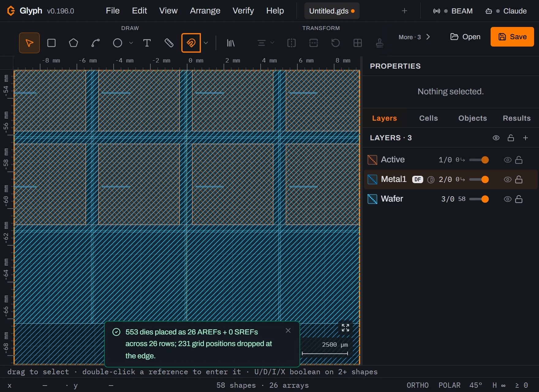Click the flip horizontal transform icon
This screenshot has width=539, height=392.
[292, 43]
